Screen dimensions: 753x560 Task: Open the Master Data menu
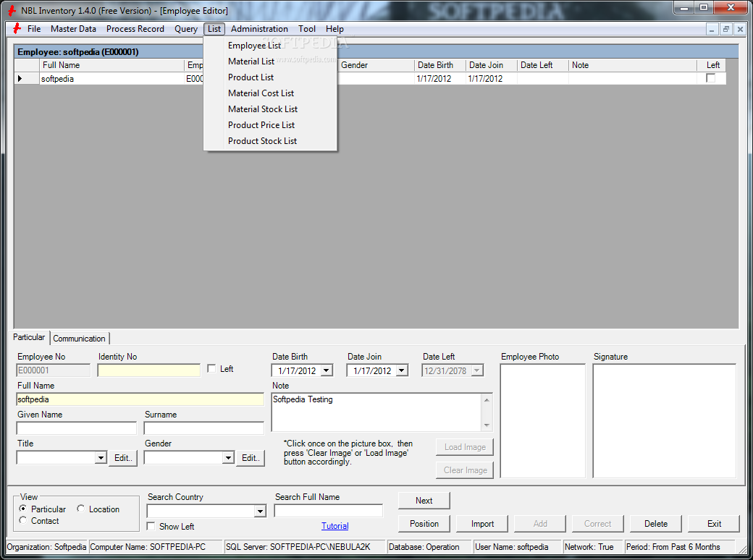click(73, 29)
